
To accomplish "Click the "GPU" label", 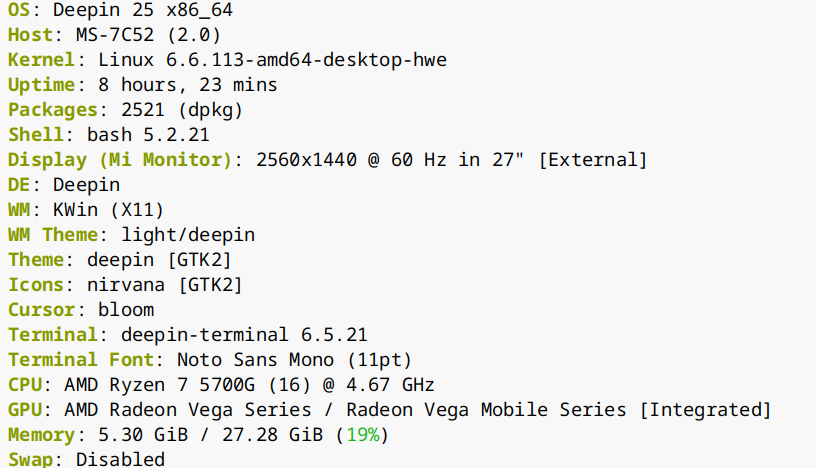I will coord(24,410).
